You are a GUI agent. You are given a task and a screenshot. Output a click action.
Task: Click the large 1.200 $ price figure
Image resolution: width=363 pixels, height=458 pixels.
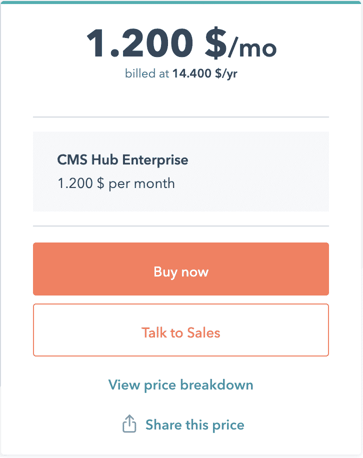coord(157,43)
